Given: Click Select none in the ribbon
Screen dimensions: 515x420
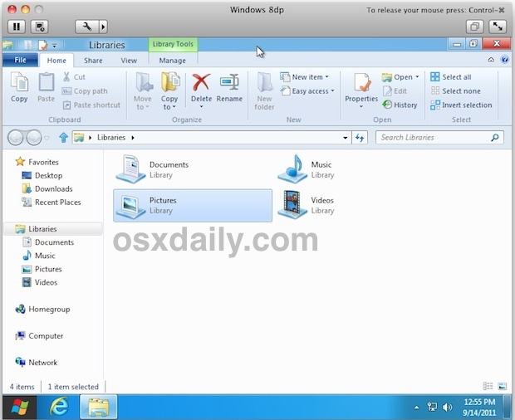Looking at the screenshot, I should (x=455, y=91).
